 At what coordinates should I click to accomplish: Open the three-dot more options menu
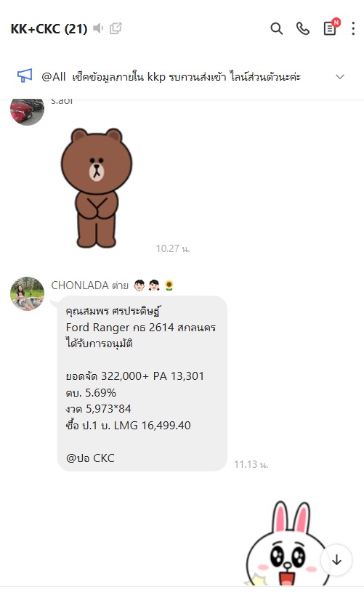(353, 29)
